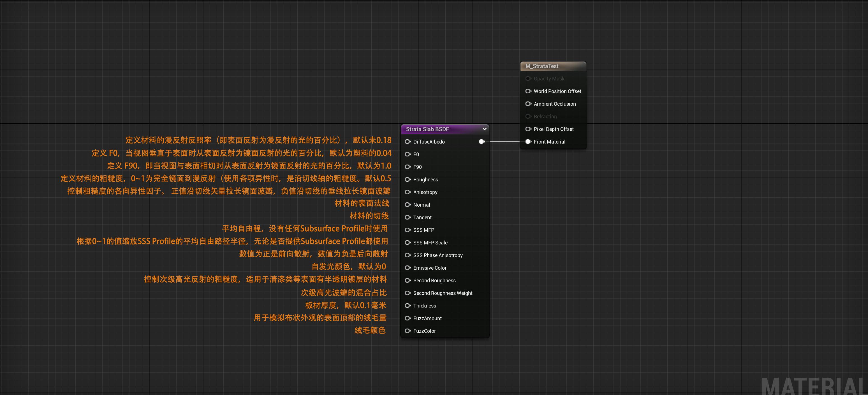This screenshot has height=395, width=868.
Task: Select the 板材厚度 默认0.1毫米 comment
Action: click(346, 305)
